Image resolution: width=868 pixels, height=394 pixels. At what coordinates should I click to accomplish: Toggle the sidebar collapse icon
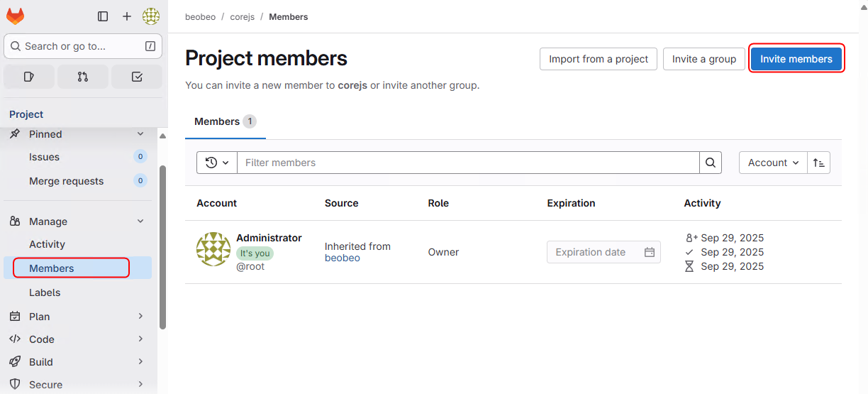click(103, 16)
